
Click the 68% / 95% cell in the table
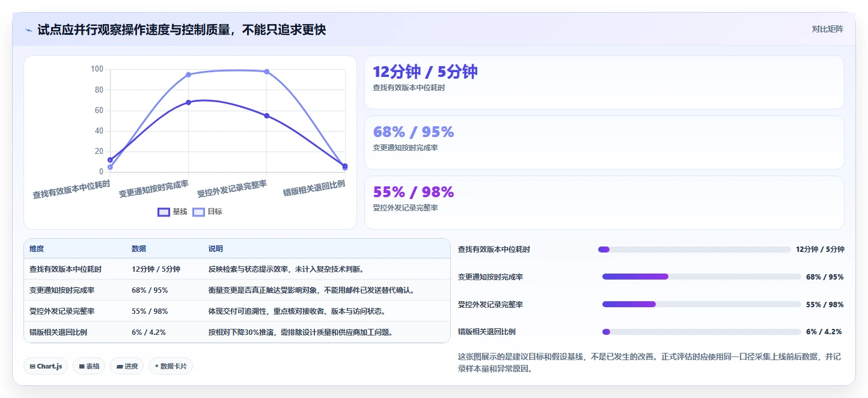pos(150,290)
